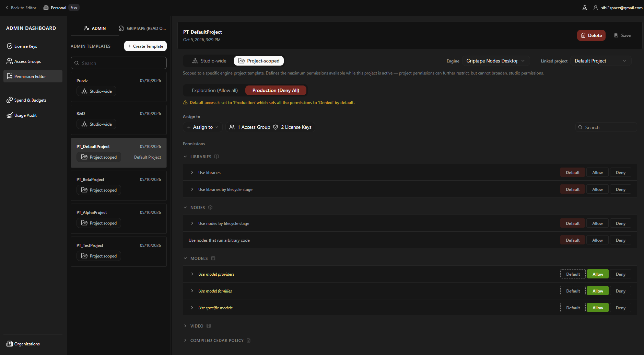Set Use specific models to Deny

point(620,308)
